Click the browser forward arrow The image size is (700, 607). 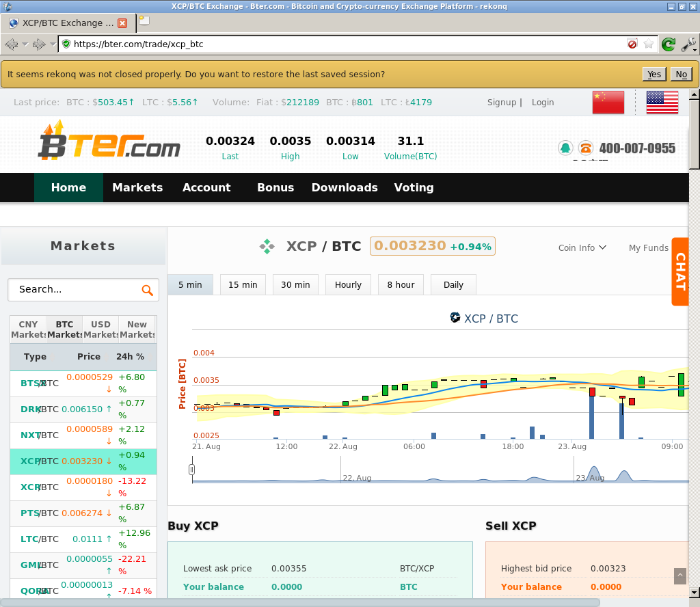pos(39,44)
